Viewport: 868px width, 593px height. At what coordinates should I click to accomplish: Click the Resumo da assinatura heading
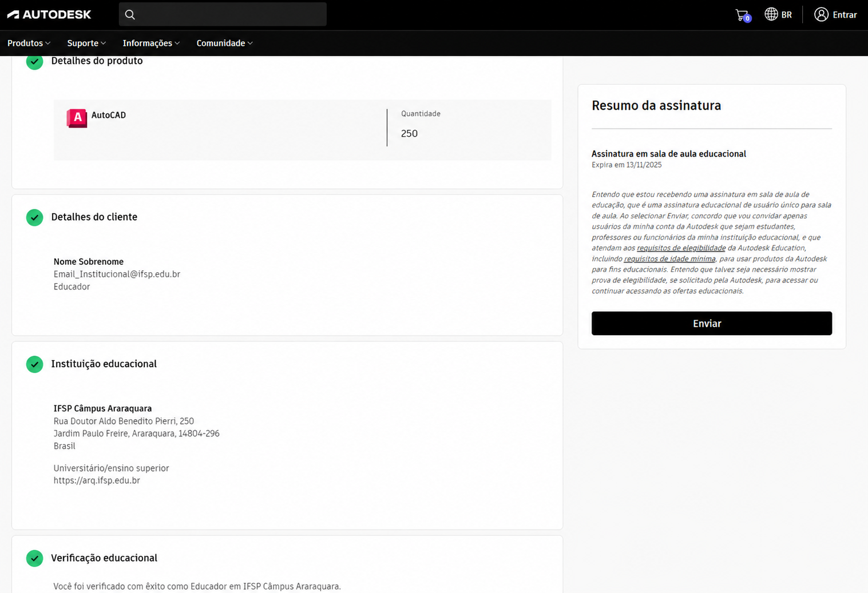[656, 105]
